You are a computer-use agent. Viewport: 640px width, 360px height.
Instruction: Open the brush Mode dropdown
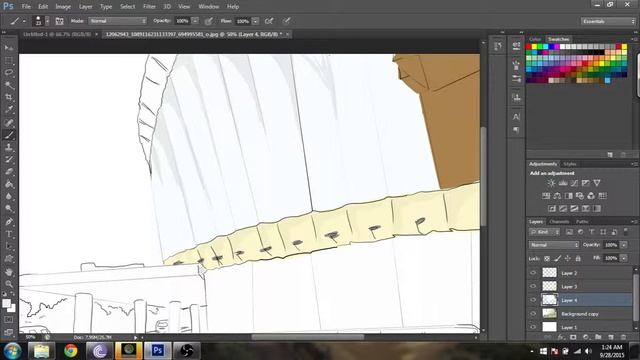pyautogui.click(x=118, y=21)
